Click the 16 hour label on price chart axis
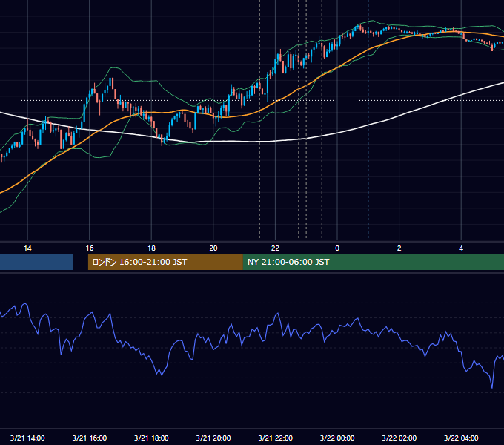This screenshot has height=445, width=504. pos(90,248)
